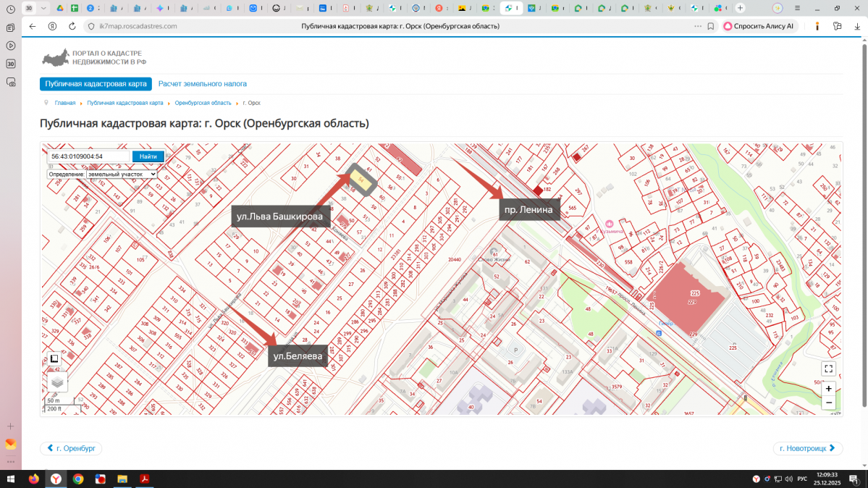Zoom in the map with plus button
The image size is (868, 488).
click(829, 389)
